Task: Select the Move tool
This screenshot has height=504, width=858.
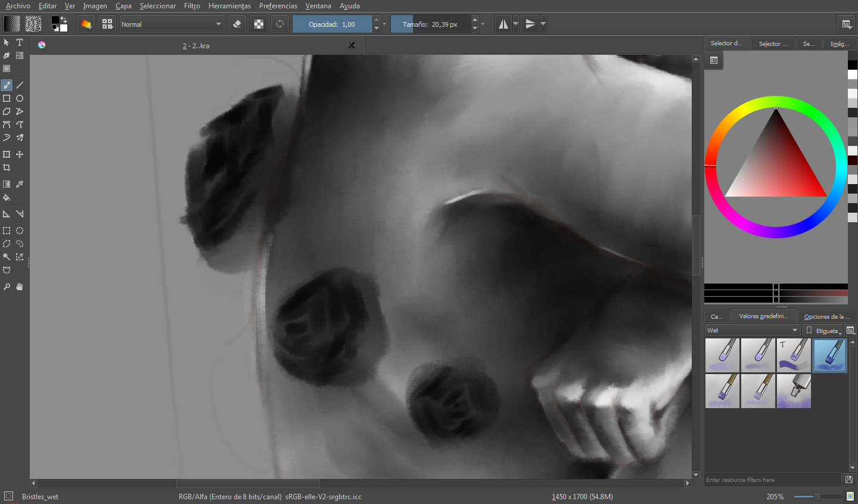Action: 20,154
